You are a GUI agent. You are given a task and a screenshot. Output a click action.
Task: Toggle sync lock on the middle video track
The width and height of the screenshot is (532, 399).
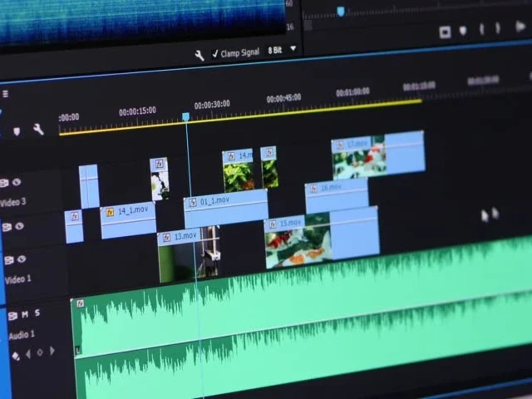7,227
